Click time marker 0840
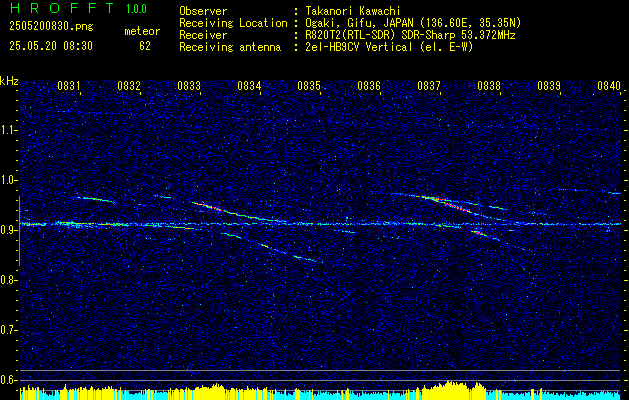This screenshot has height=400, width=629. (x=609, y=86)
